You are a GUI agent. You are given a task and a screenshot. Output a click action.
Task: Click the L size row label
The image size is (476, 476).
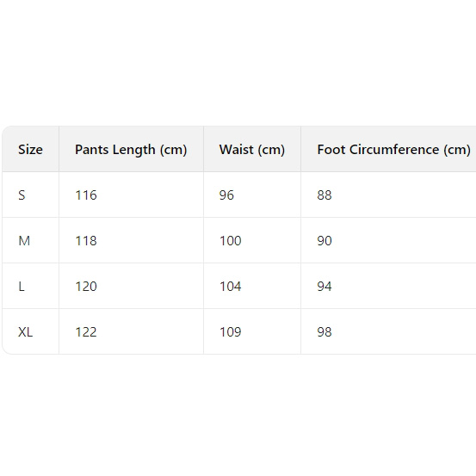pos(22,287)
